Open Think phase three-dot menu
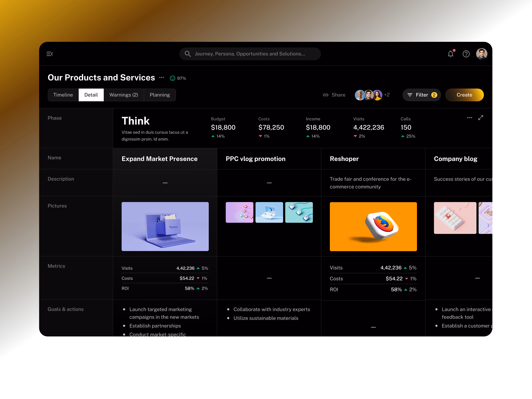The width and height of the screenshot is (532, 399). click(470, 118)
